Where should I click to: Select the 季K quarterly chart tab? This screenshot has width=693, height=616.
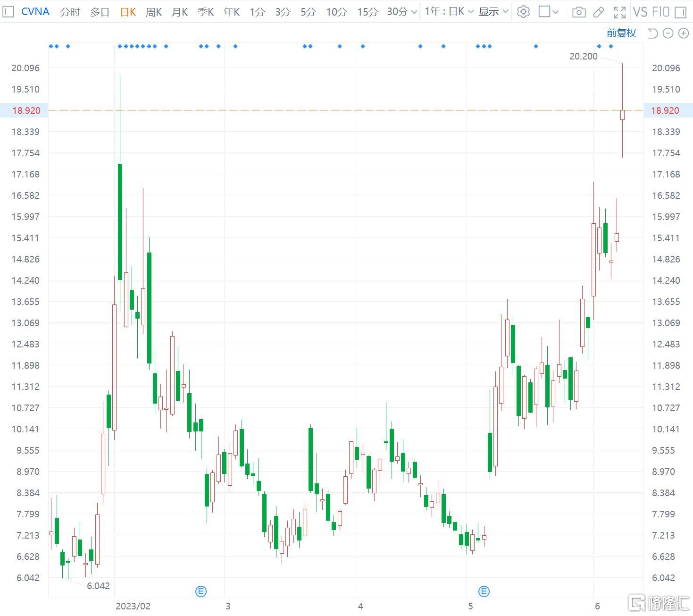tap(206, 12)
